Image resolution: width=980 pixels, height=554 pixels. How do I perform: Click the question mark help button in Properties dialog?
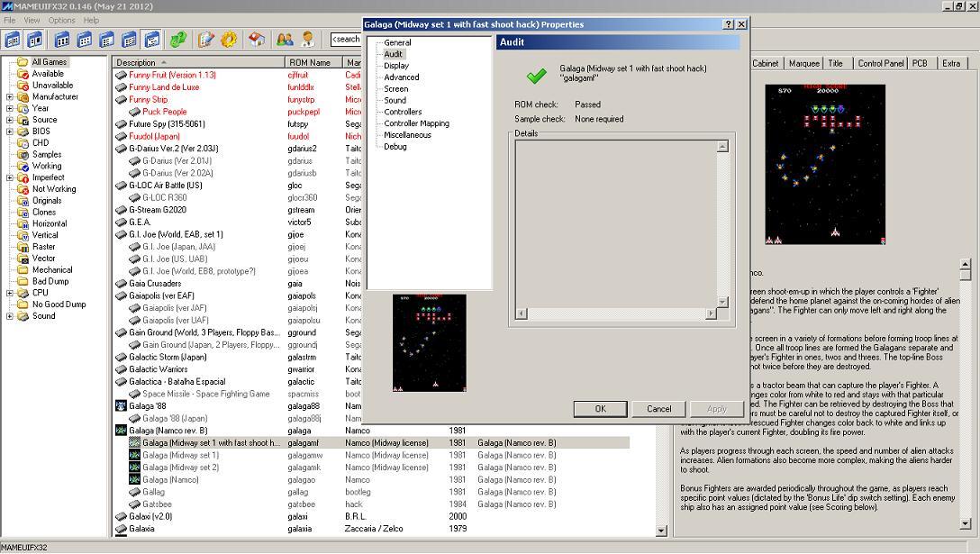coord(728,24)
